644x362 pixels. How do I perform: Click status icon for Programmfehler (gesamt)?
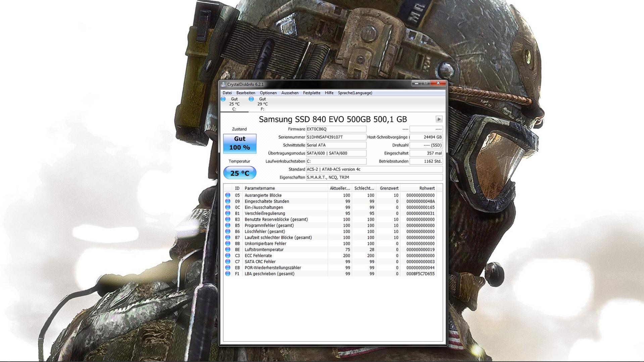228,225
